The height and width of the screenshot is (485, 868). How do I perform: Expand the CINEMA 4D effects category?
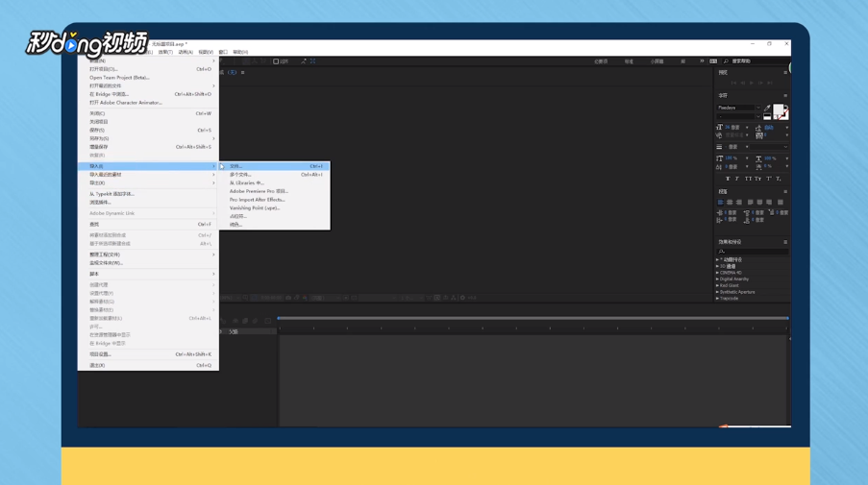(x=717, y=273)
